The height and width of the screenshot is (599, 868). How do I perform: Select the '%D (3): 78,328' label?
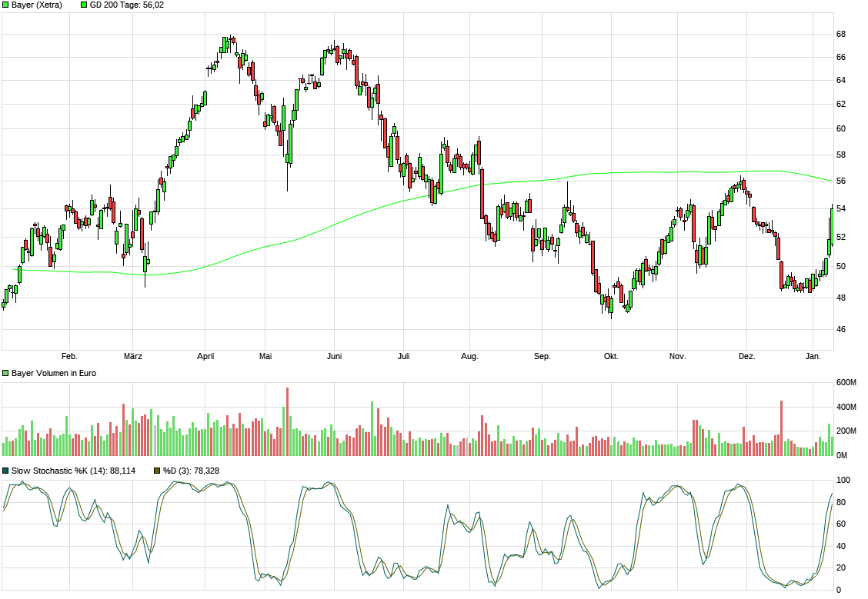click(191, 471)
